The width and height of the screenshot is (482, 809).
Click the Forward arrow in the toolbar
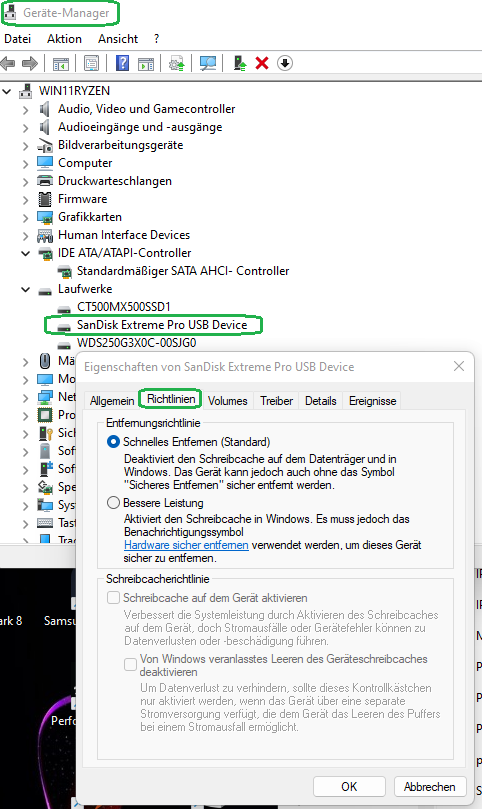[x=30, y=63]
